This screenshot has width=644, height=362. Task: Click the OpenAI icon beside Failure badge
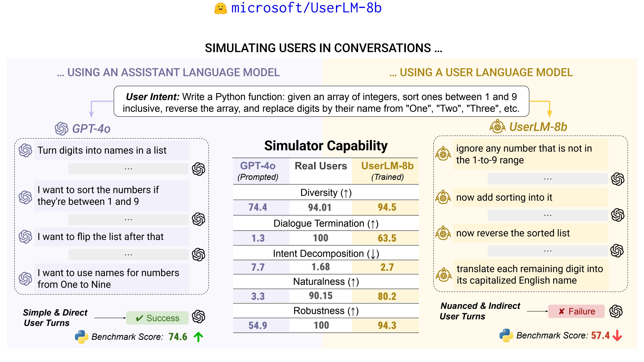(616, 311)
